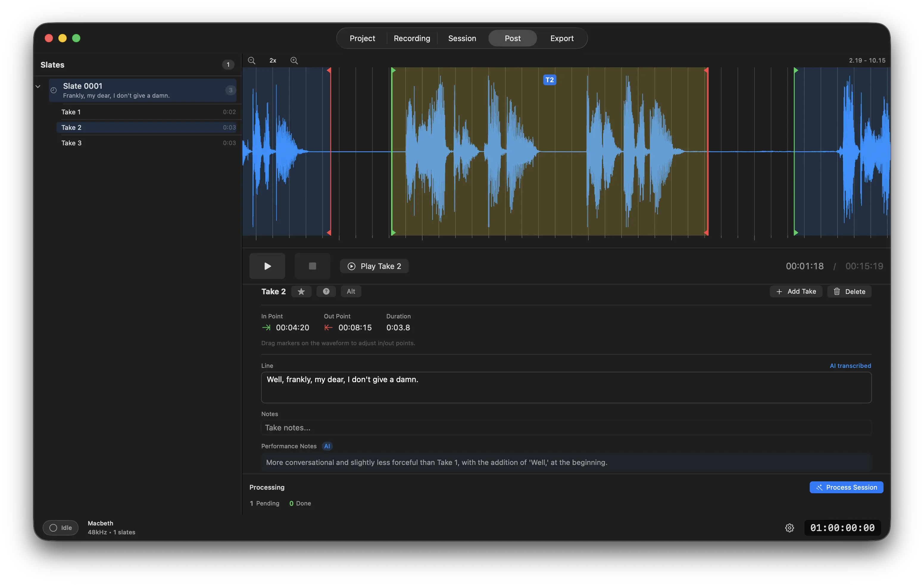Click into the Take notes input field
The width and height of the screenshot is (924, 585).
coord(566,428)
